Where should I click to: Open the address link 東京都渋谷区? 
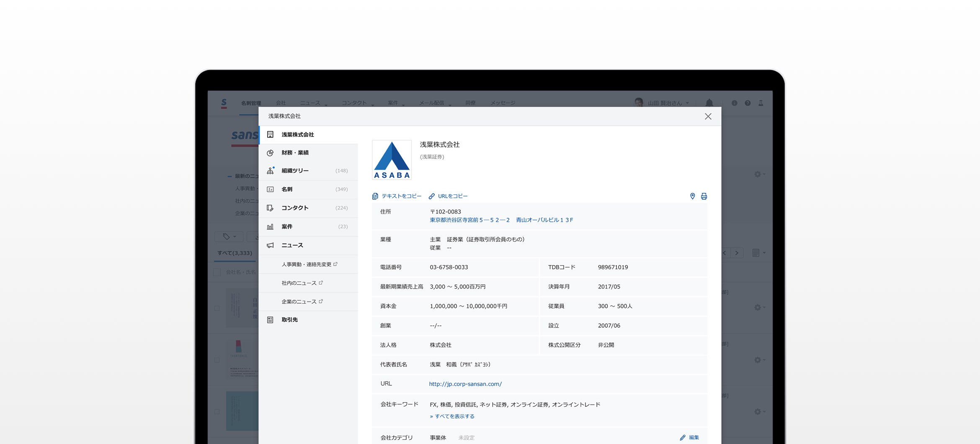point(501,220)
